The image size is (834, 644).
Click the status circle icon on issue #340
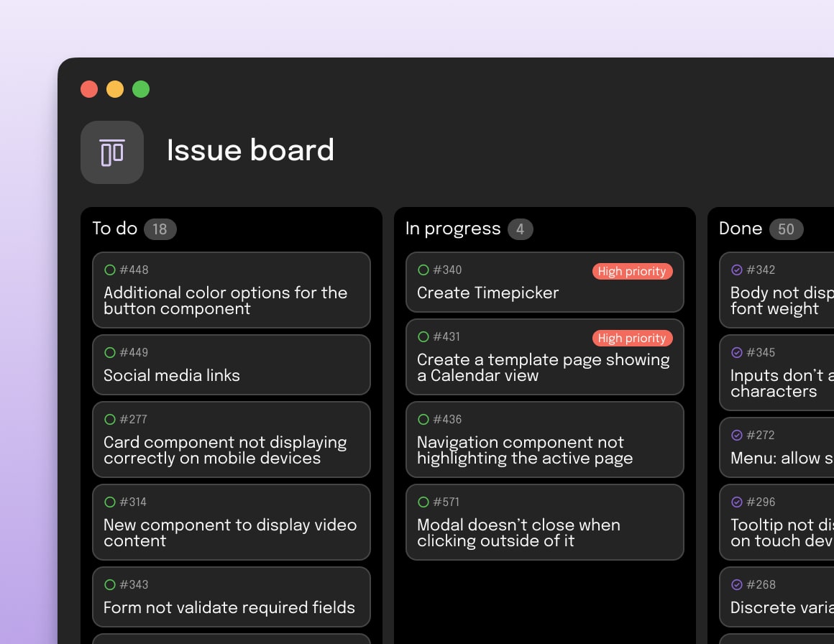pos(423,270)
